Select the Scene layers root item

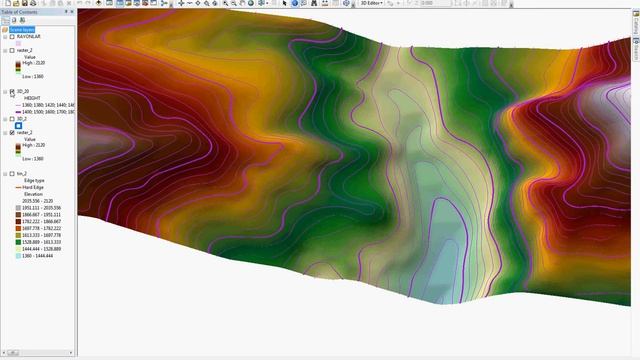click(x=22, y=30)
